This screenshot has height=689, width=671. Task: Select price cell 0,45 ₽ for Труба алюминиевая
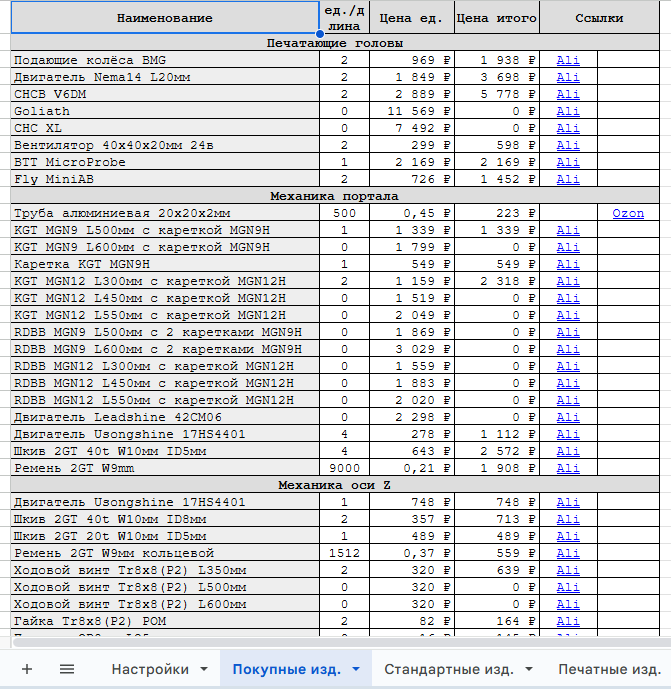point(411,214)
